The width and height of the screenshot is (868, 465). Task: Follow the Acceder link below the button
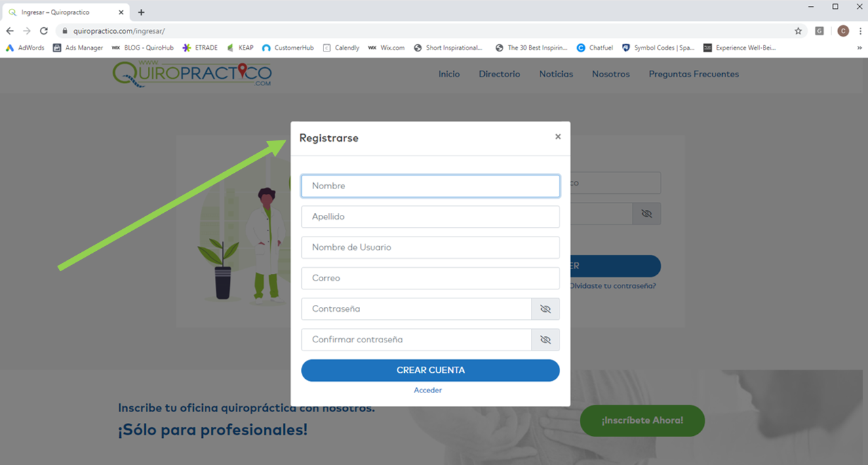tap(428, 390)
